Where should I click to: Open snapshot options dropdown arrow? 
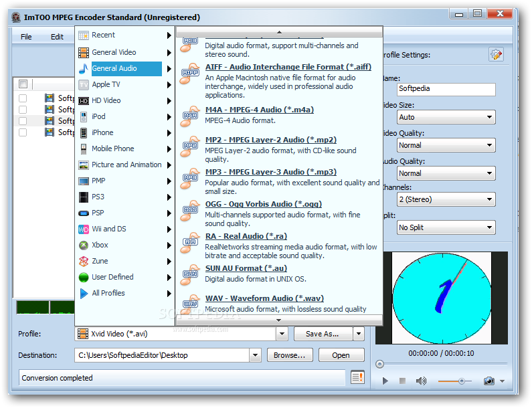tap(502, 381)
